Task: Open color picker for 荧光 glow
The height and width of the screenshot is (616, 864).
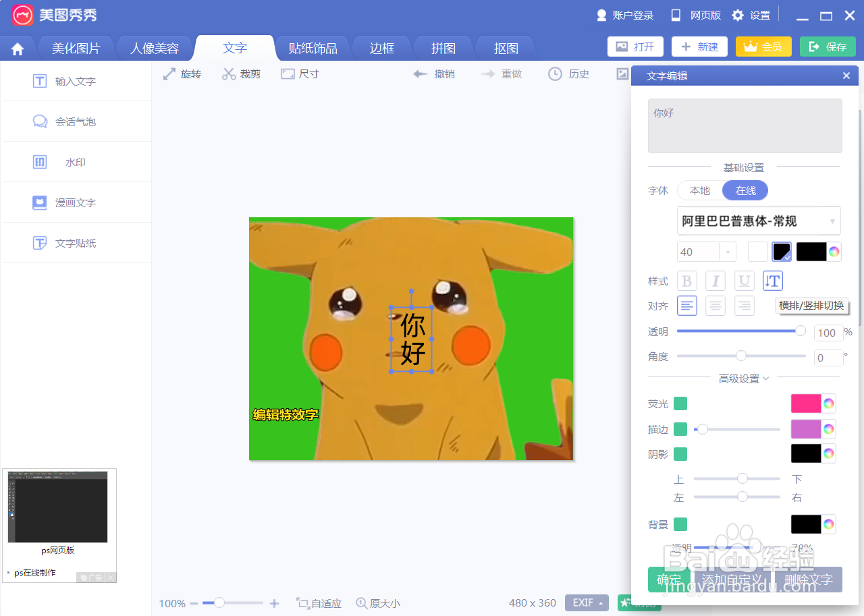Action: pos(828,403)
